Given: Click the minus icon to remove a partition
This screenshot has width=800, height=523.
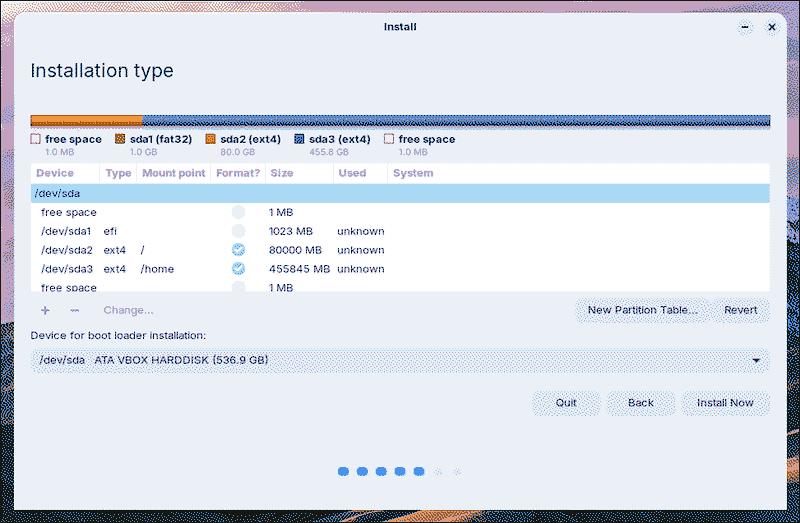Looking at the screenshot, I should click(x=74, y=310).
